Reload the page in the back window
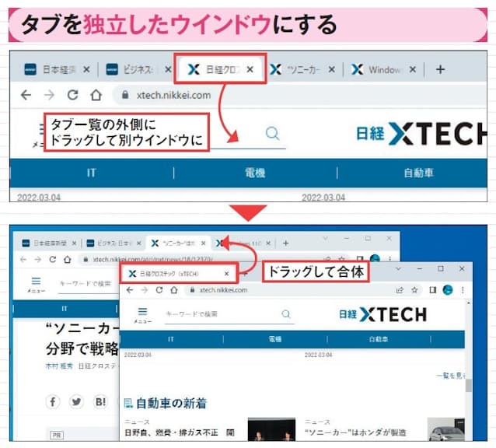Screen dimensions: 496x448 pos(53,260)
